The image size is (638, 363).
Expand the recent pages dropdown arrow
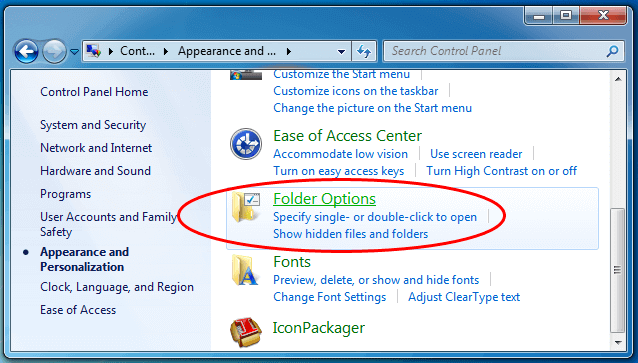(74, 52)
